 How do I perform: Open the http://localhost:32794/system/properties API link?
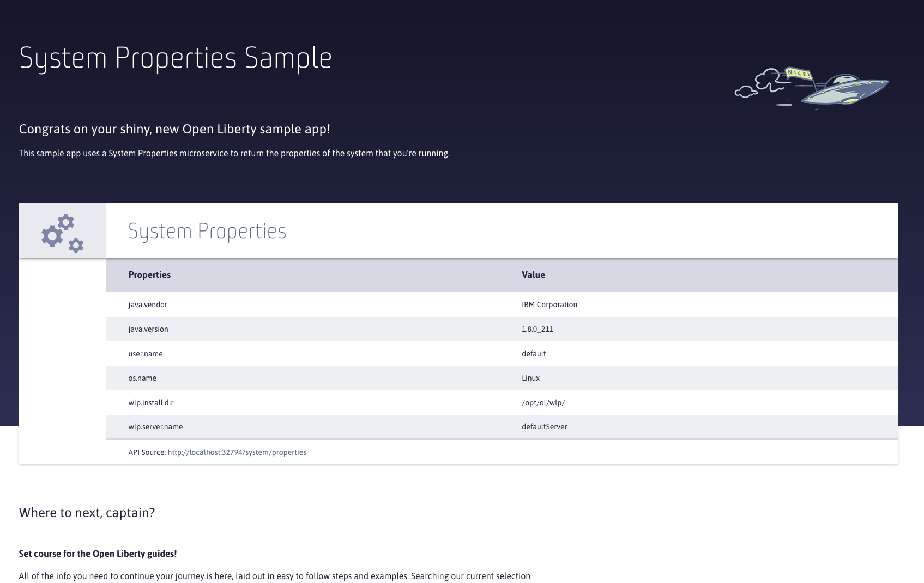coord(237,452)
